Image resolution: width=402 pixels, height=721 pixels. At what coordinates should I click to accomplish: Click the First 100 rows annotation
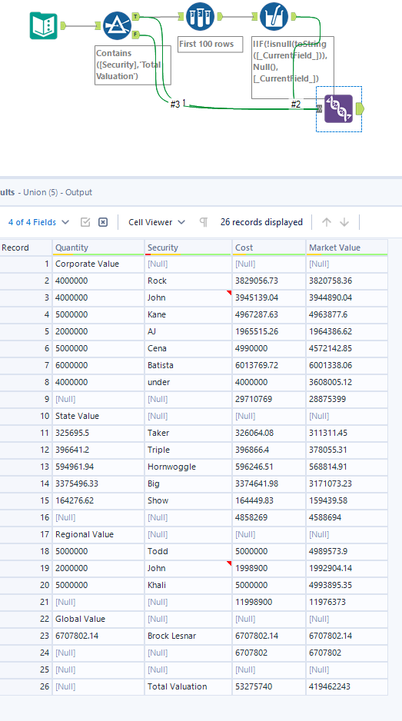(210, 44)
